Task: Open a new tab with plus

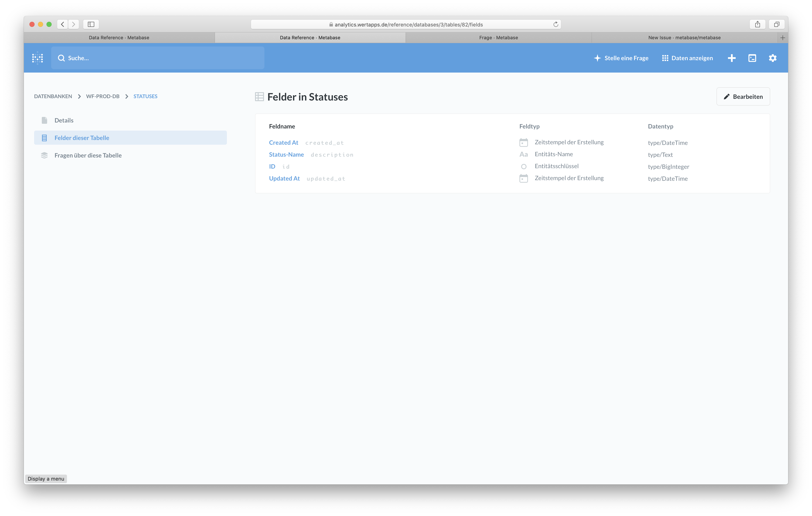Action: tap(782, 38)
